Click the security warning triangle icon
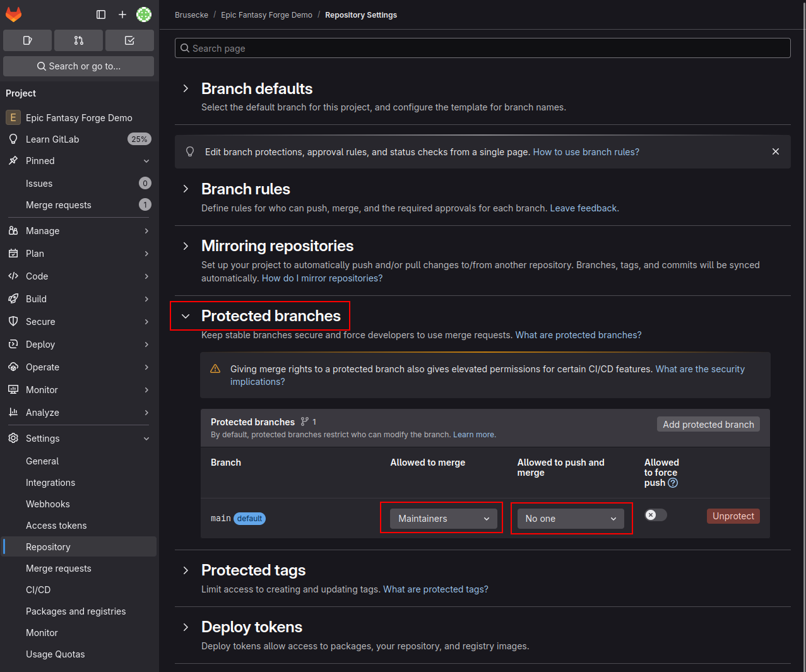Screen dimensions: 806x672 215,368
